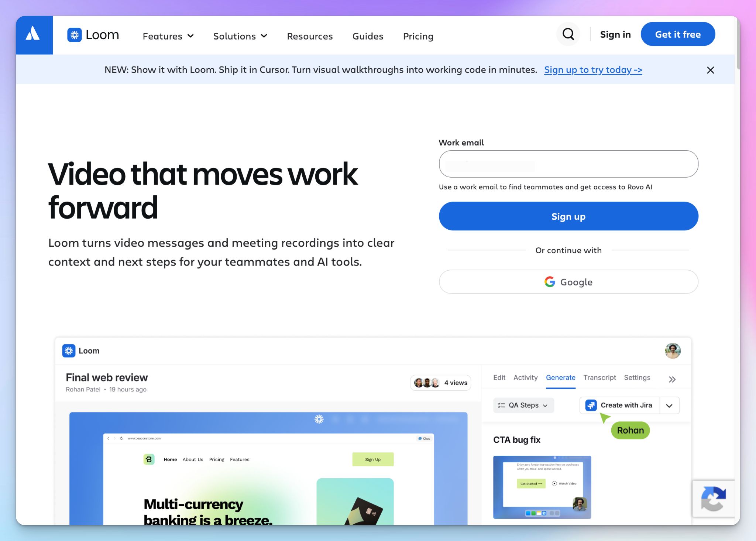
Task: Expand the Solutions dropdown menu
Action: coord(240,36)
